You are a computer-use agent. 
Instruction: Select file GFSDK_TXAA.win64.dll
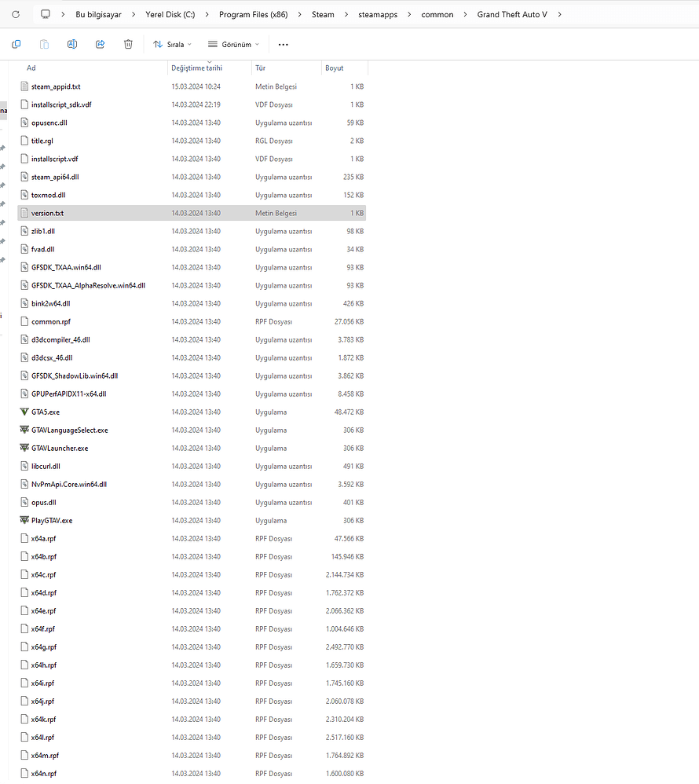(x=192, y=268)
